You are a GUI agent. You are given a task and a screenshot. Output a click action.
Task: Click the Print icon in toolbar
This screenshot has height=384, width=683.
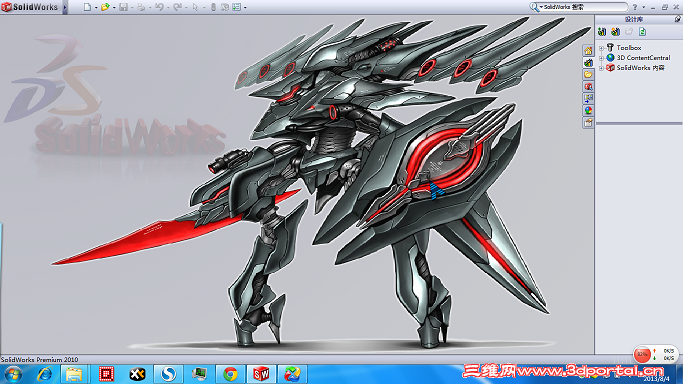pyautogui.click(x=141, y=7)
